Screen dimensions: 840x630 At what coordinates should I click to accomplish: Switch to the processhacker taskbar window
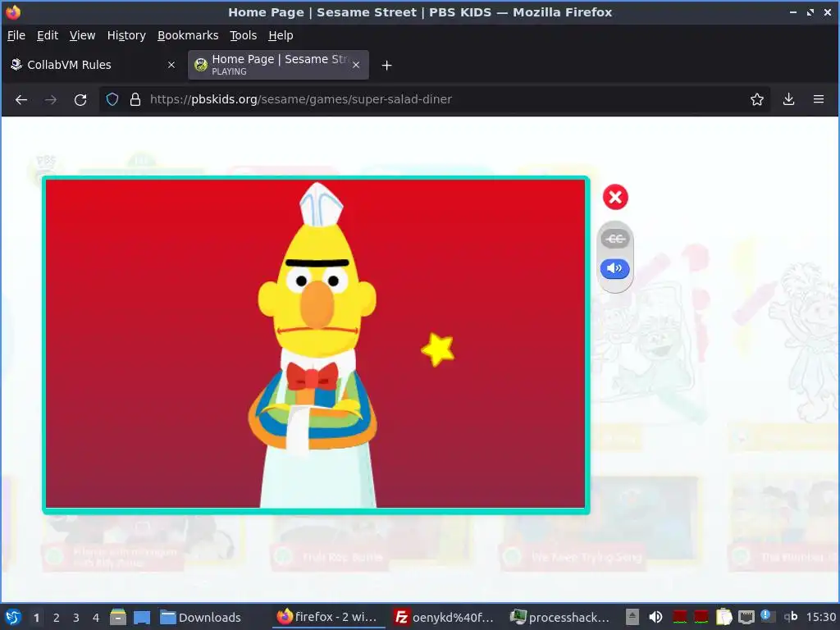point(559,617)
